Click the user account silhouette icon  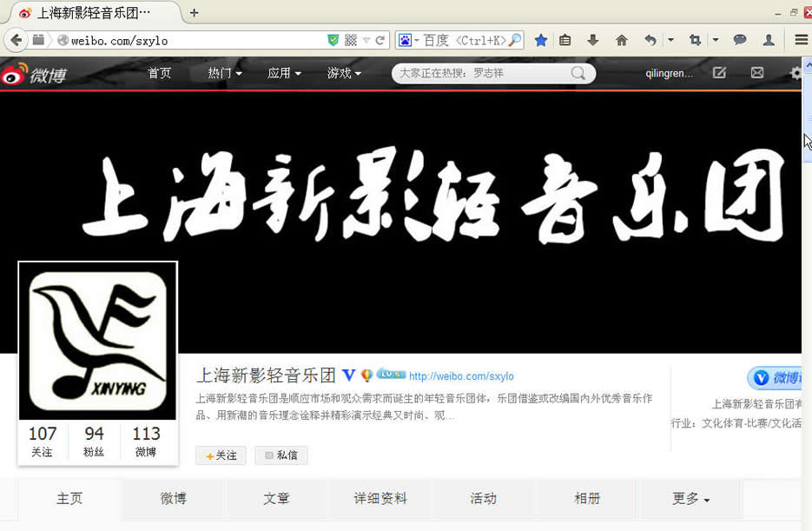tap(769, 40)
